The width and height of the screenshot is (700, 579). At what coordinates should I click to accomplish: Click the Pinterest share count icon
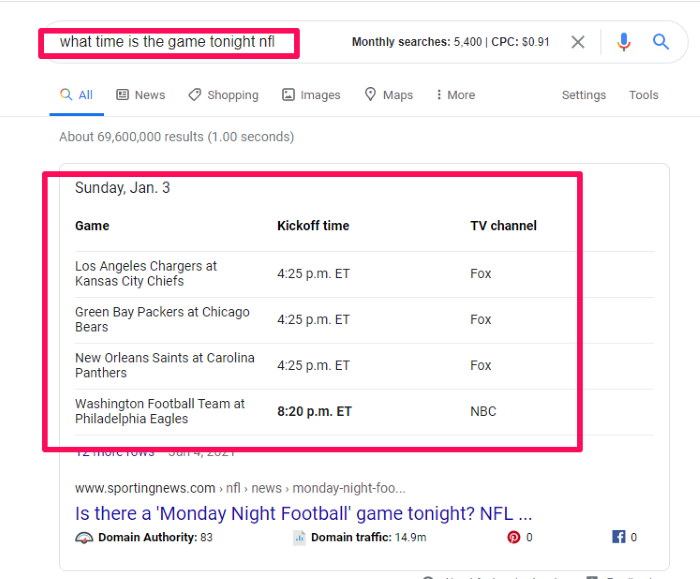tap(513, 537)
